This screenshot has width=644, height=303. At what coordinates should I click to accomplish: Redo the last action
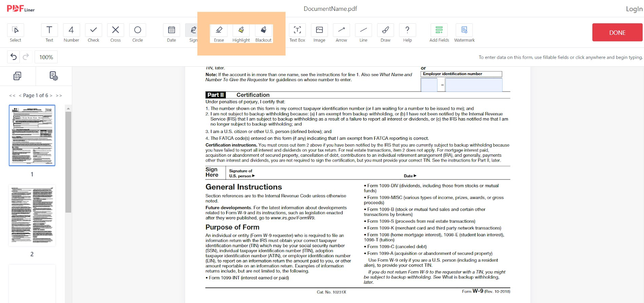(26, 57)
